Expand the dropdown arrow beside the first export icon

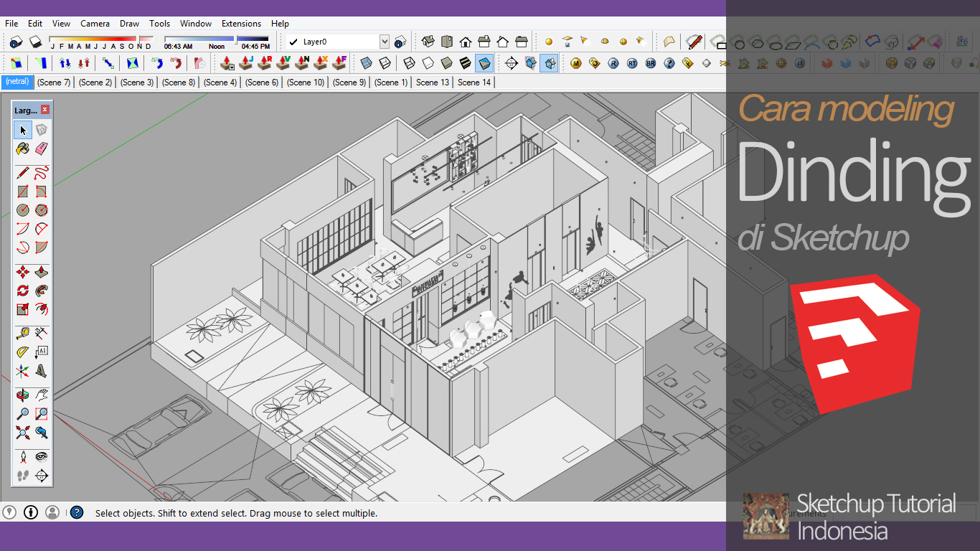[231, 67]
